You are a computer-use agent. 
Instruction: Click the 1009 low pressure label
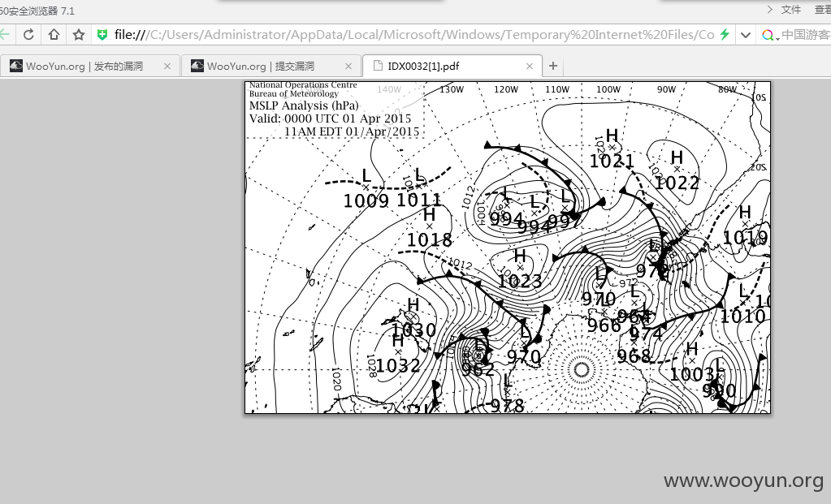pos(366,200)
